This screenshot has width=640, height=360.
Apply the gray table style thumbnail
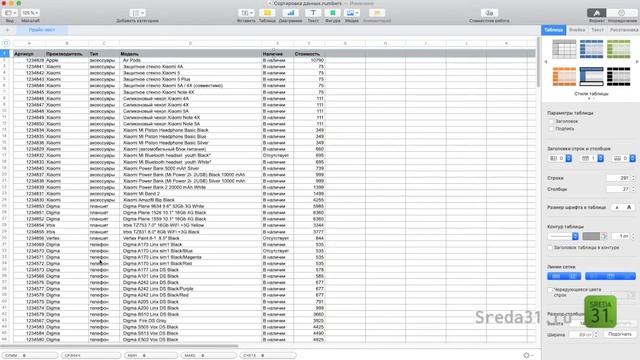(x=564, y=49)
